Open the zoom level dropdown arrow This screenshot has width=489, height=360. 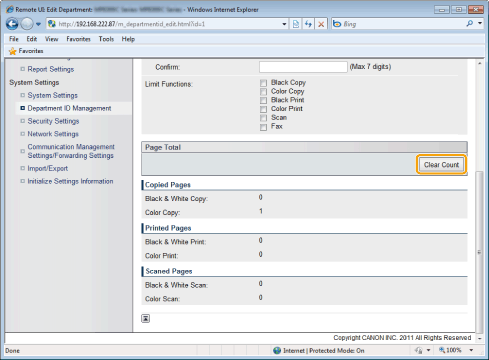(471, 350)
